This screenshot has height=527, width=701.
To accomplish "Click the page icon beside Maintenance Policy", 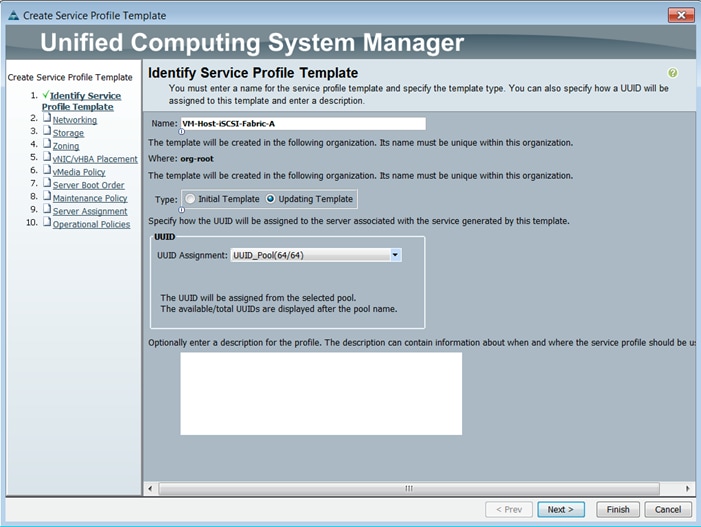I will tap(47, 196).
